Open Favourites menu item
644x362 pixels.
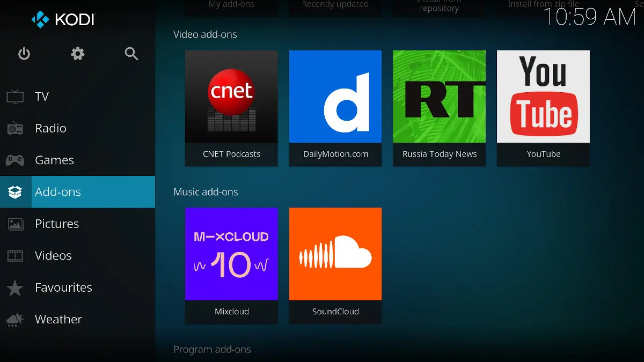pyautogui.click(x=77, y=287)
